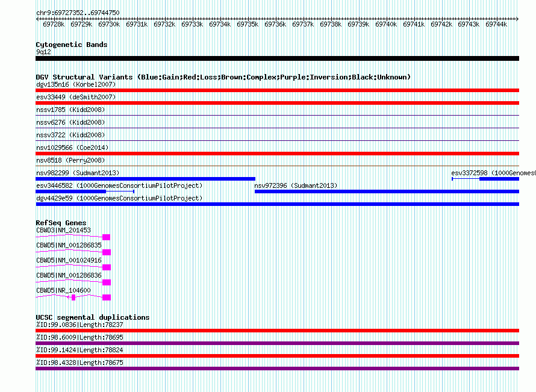Click the blue bar under dgv4429e59

[x=277, y=204]
